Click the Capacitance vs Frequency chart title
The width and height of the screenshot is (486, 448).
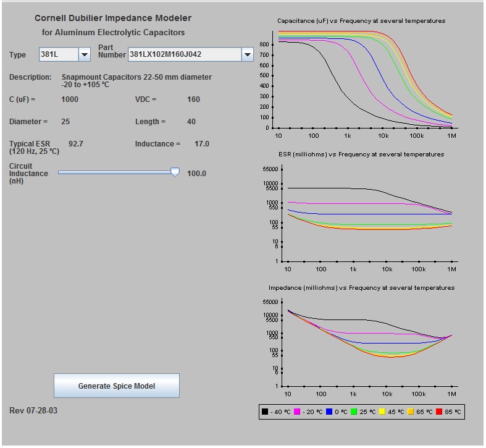pyautogui.click(x=361, y=21)
